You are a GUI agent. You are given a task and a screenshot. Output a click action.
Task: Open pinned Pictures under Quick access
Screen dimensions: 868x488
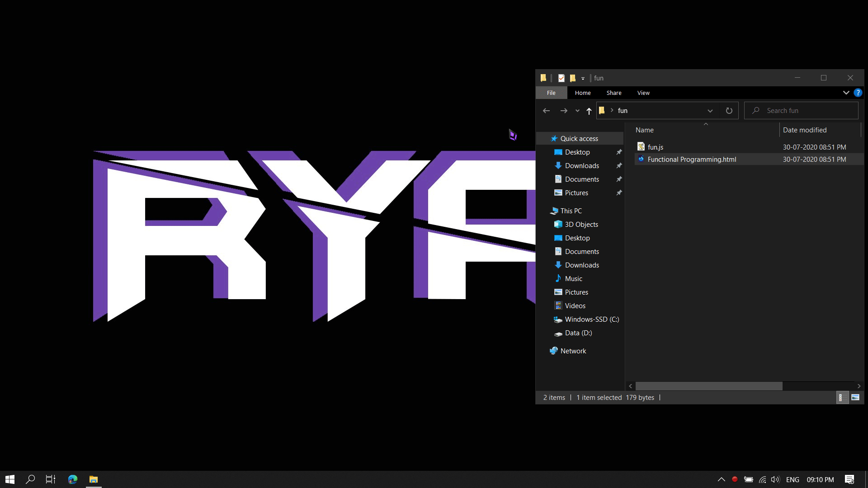pos(576,193)
